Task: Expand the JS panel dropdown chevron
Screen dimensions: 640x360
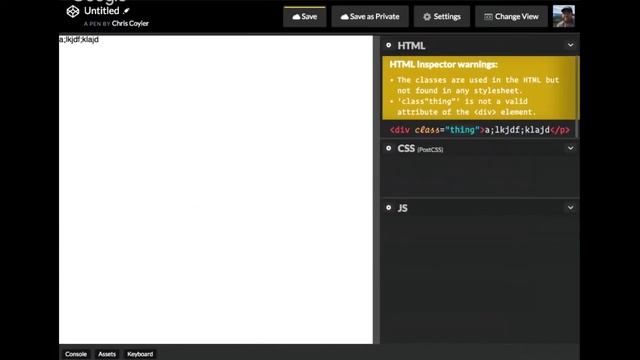Action: [x=570, y=208]
